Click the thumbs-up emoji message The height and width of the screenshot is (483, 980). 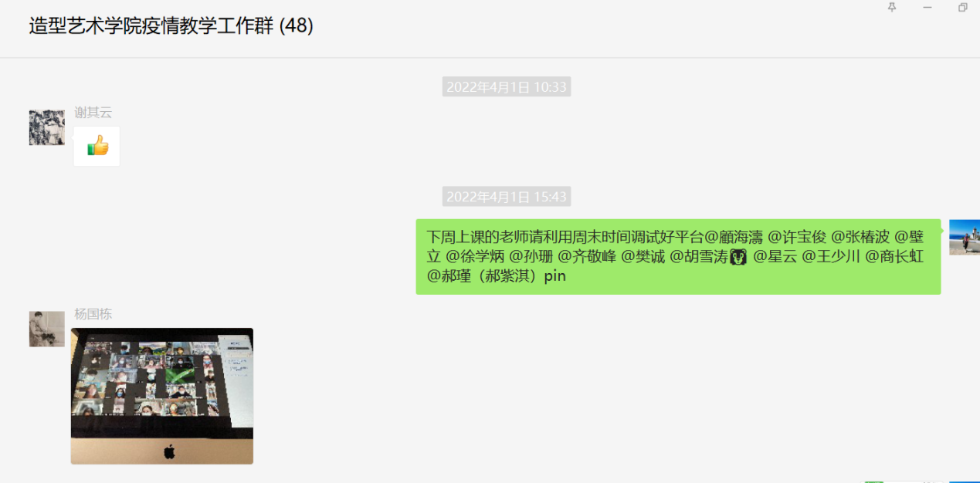coord(97,146)
